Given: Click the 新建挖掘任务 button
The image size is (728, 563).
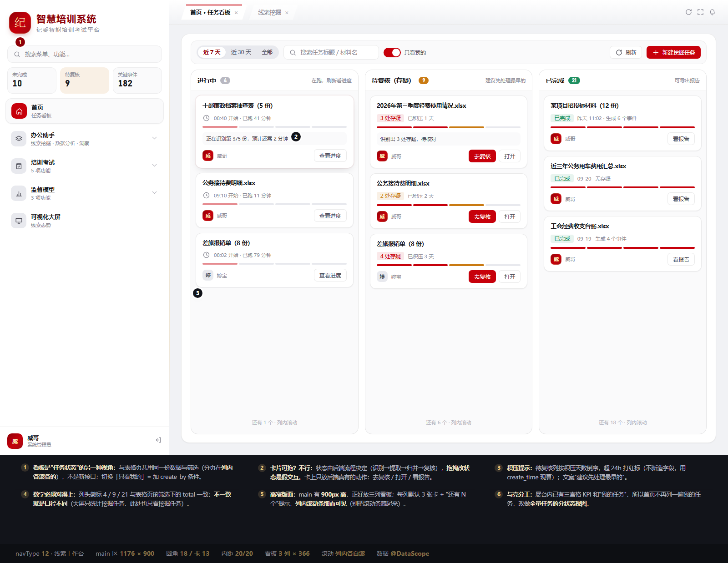Looking at the screenshot, I should tap(673, 52).
